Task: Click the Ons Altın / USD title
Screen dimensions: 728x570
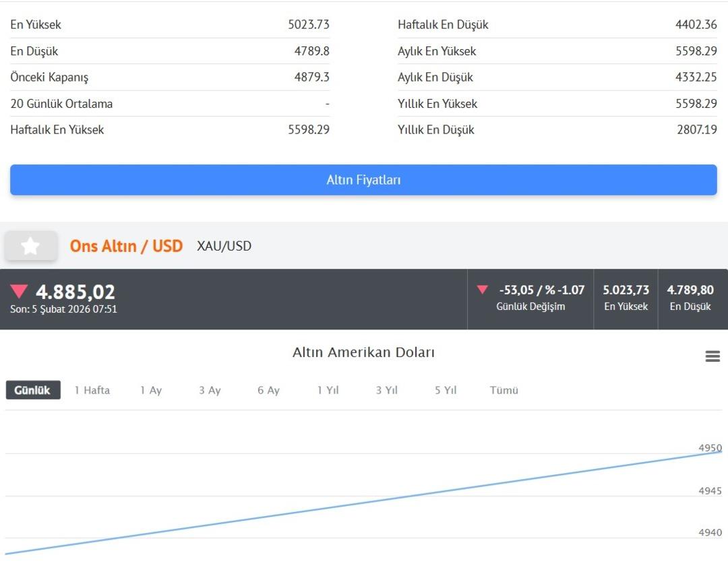Action: pos(126,246)
